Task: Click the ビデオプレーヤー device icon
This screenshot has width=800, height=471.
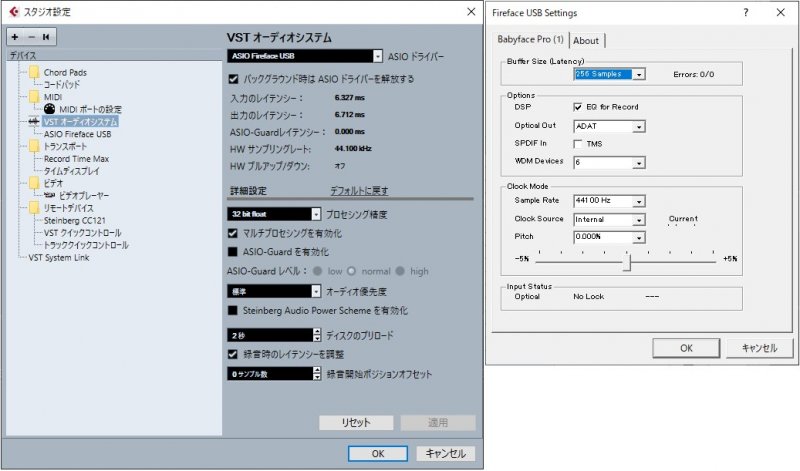Action: coord(49,195)
